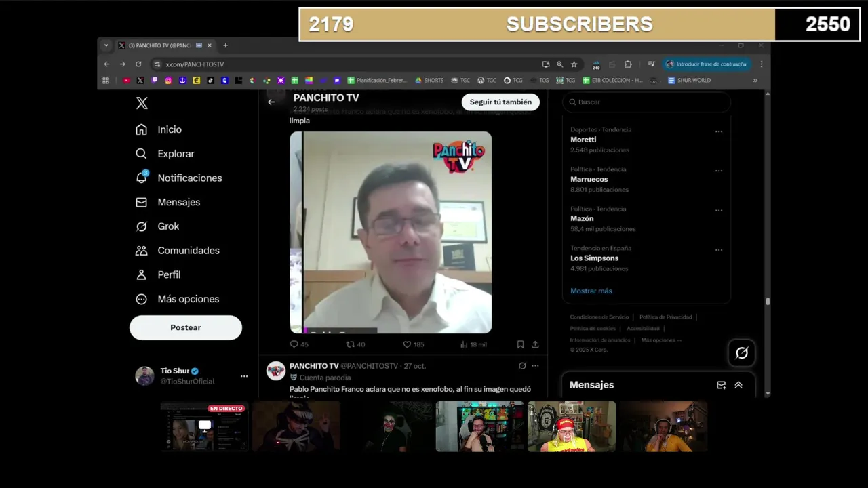Bookmark the post with the video
868x488 pixels.
tap(520, 344)
